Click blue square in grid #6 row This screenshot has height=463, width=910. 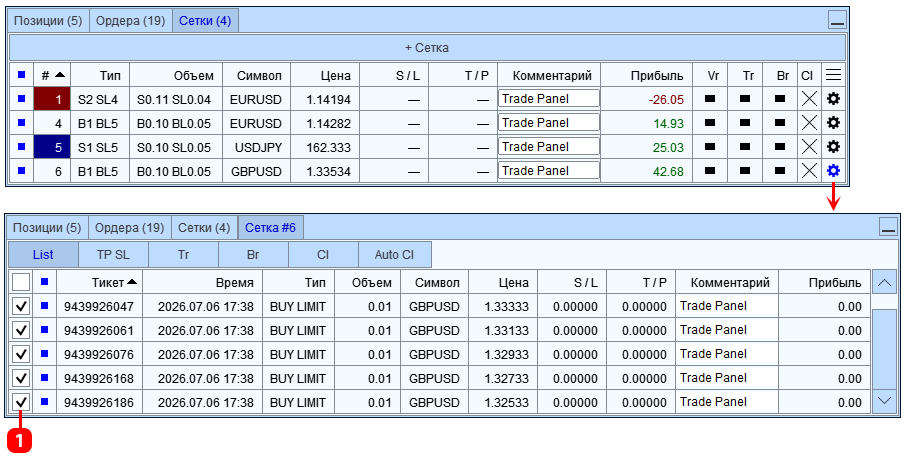tap(21, 171)
